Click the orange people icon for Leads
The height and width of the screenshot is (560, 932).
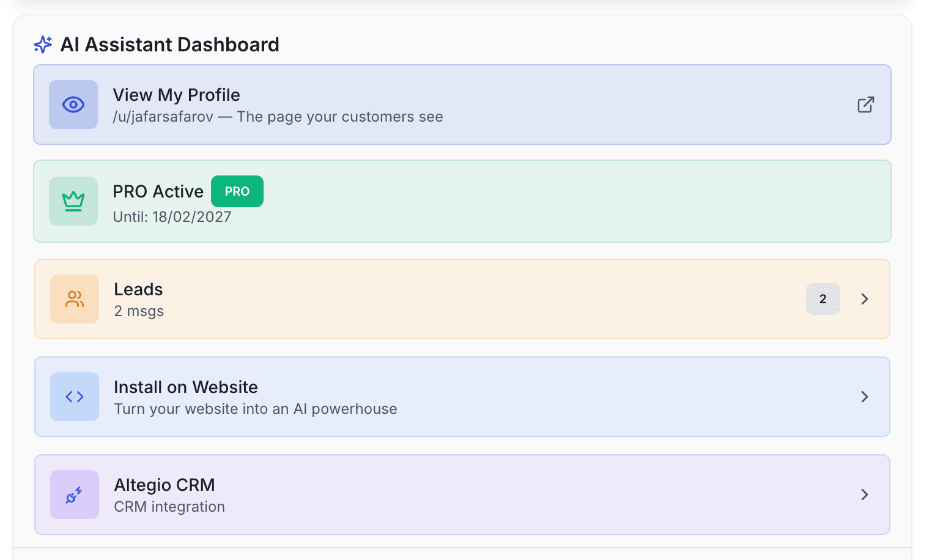click(75, 299)
